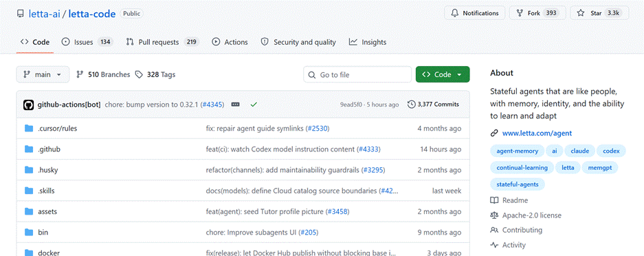The height and width of the screenshot is (256, 644).
Task: Click the folder icon for bin
Action: tap(29, 232)
